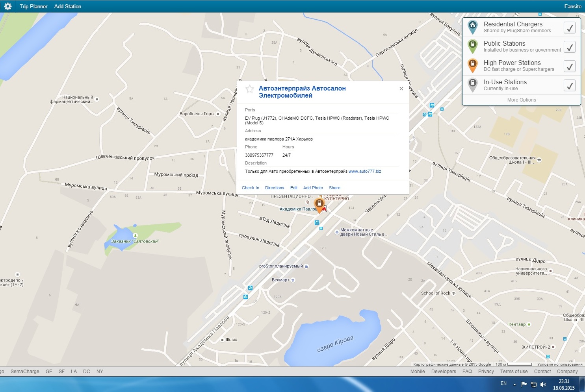Expand More Options in filter panel

[521, 100]
